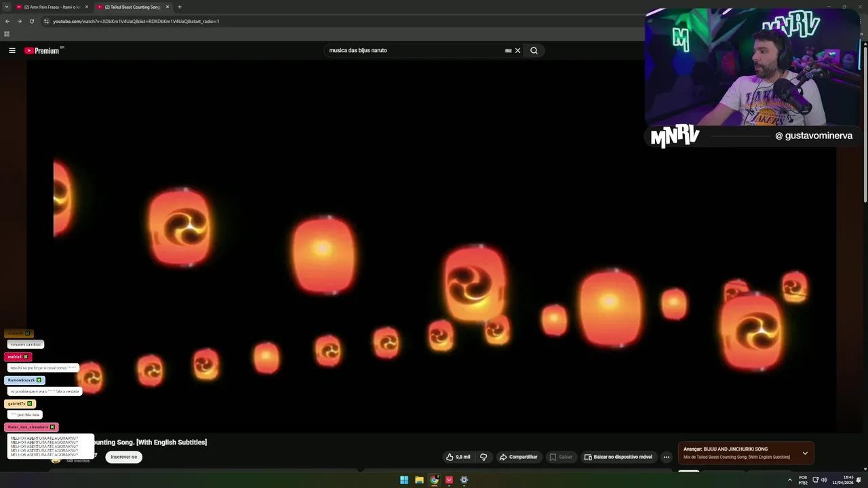The image size is (868, 488).
Task: Open the apps grid in bookmarks bar
Action: pyautogui.click(x=7, y=34)
